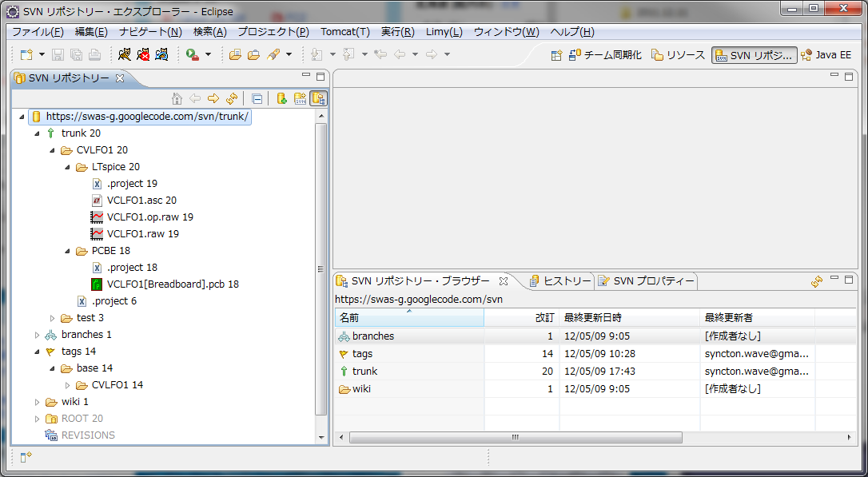Expand the wiki 1 folder
Image resolution: width=868 pixels, height=477 pixels.
pos(37,402)
